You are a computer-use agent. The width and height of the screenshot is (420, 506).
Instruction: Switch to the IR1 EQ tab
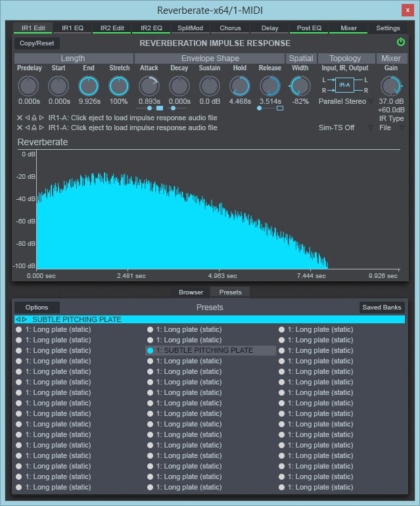[73, 28]
